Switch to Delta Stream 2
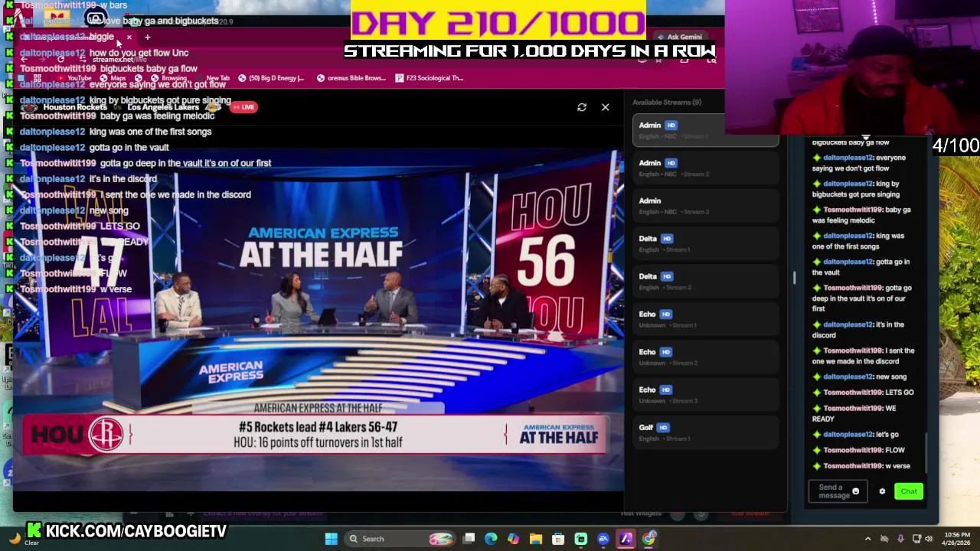Image resolution: width=980 pixels, height=551 pixels. [x=706, y=281]
